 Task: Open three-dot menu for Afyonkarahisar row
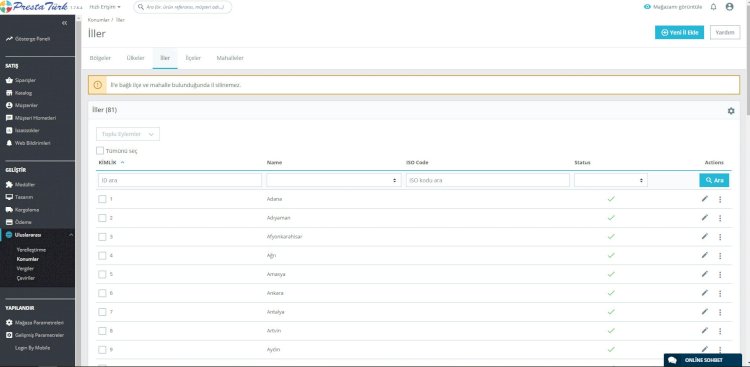pyautogui.click(x=720, y=237)
